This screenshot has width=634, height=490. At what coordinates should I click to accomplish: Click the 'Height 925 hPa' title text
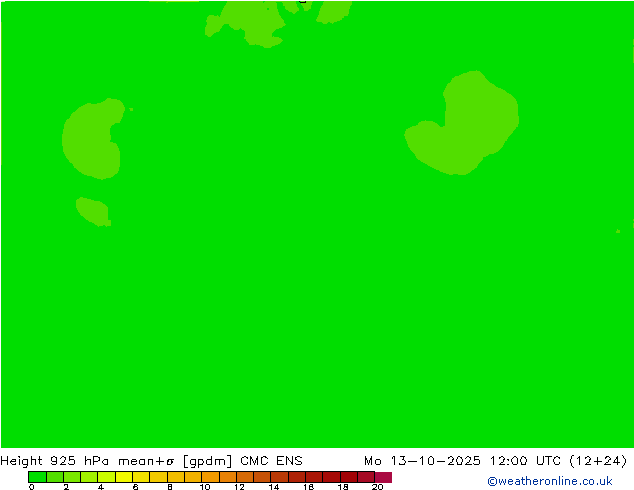tap(55, 461)
